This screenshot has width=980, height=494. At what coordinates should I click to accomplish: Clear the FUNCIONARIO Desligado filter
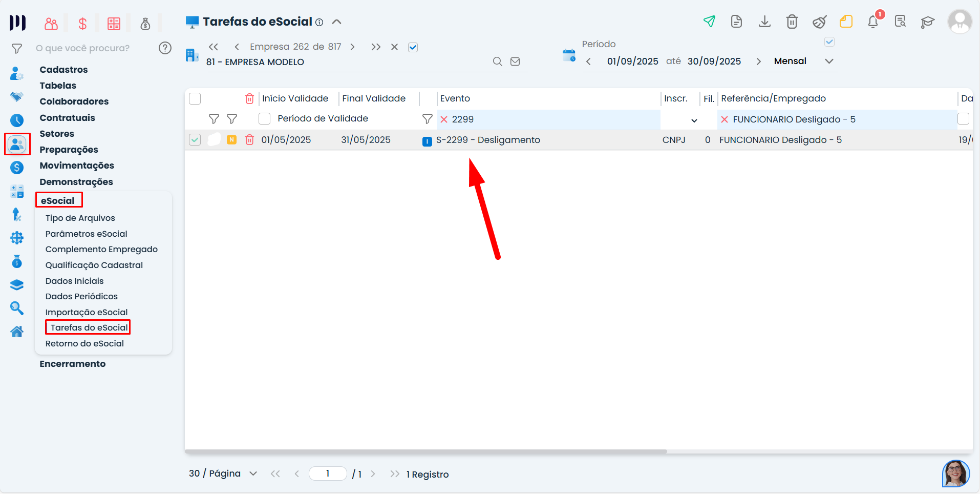tap(725, 119)
